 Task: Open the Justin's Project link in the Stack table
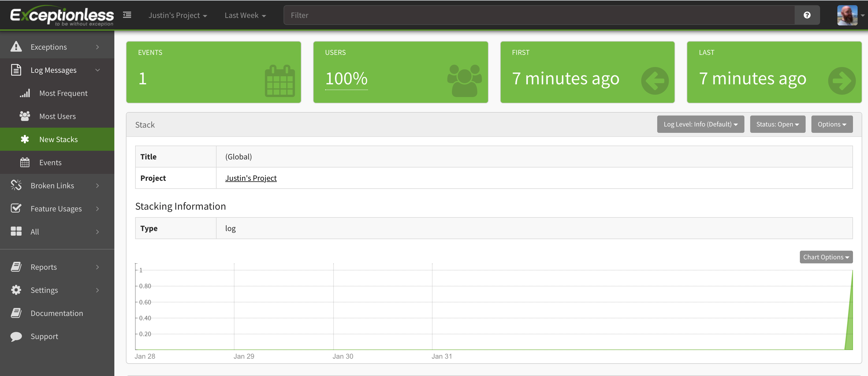coord(251,178)
